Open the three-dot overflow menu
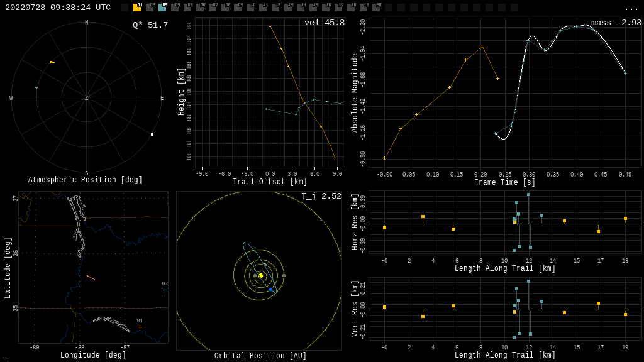644x362 pixels. [x=631, y=8]
